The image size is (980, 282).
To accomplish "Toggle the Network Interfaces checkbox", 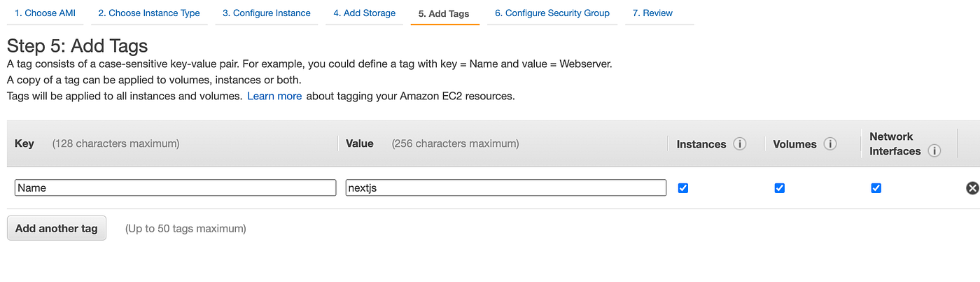I will (876, 188).
